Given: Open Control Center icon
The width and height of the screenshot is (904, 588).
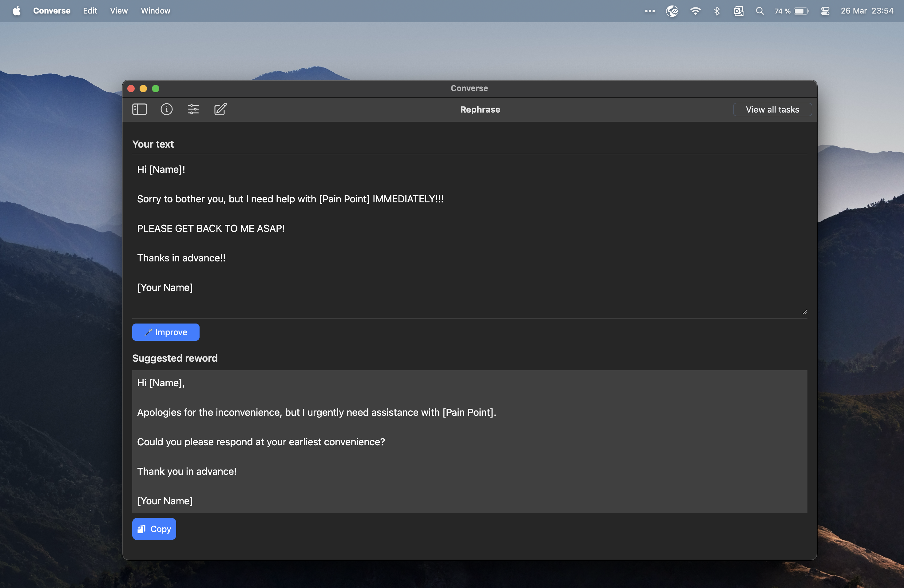Looking at the screenshot, I should point(825,11).
